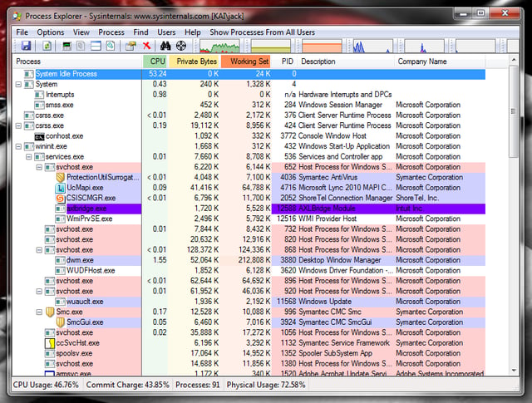Sort by Private Bytes column header
Screen dimensions: 532x403
194,61
